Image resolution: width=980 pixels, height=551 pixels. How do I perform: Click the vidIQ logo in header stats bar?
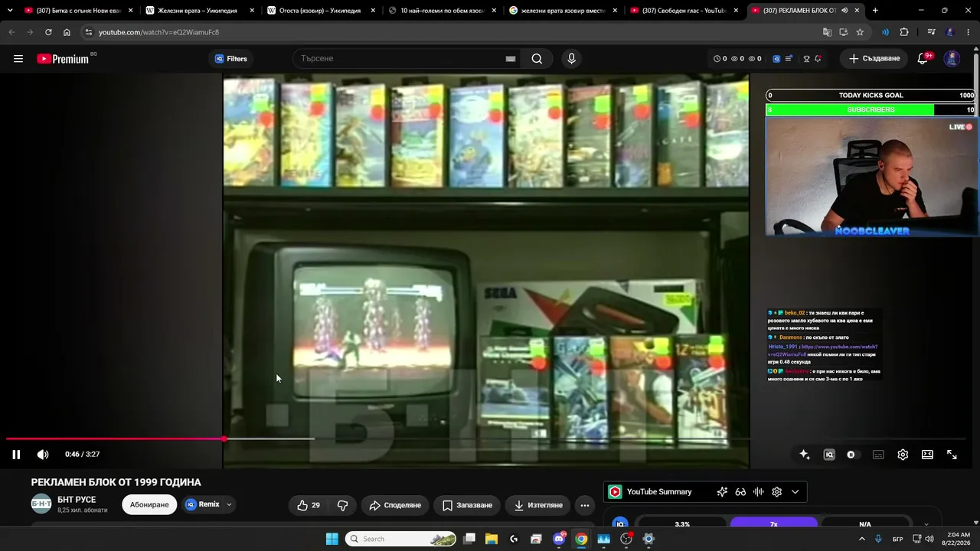coord(776,59)
